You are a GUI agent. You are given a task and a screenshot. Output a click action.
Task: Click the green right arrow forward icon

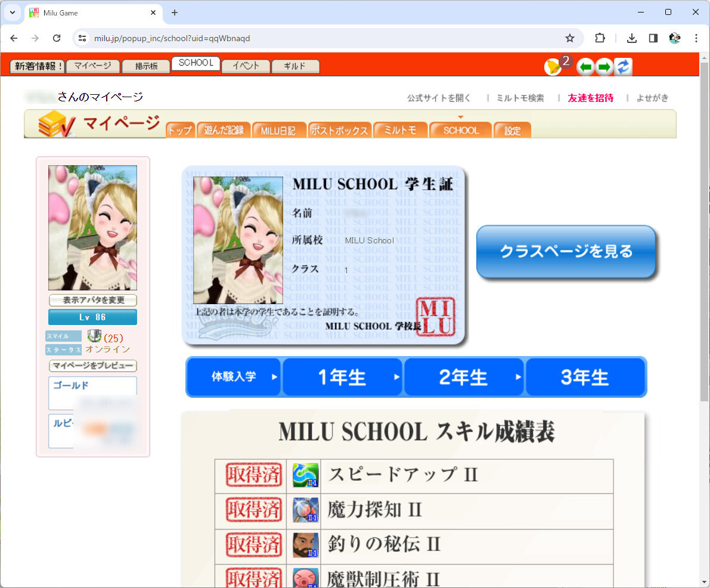(x=604, y=67)
